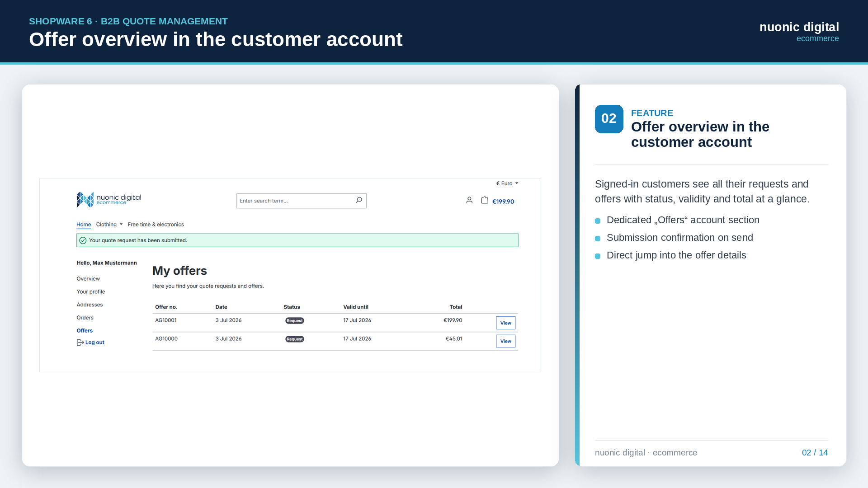Click the 02 / 14 page counter
This screenshot has height=488, width=868.
pyautogui.click(x=815, y=453)
